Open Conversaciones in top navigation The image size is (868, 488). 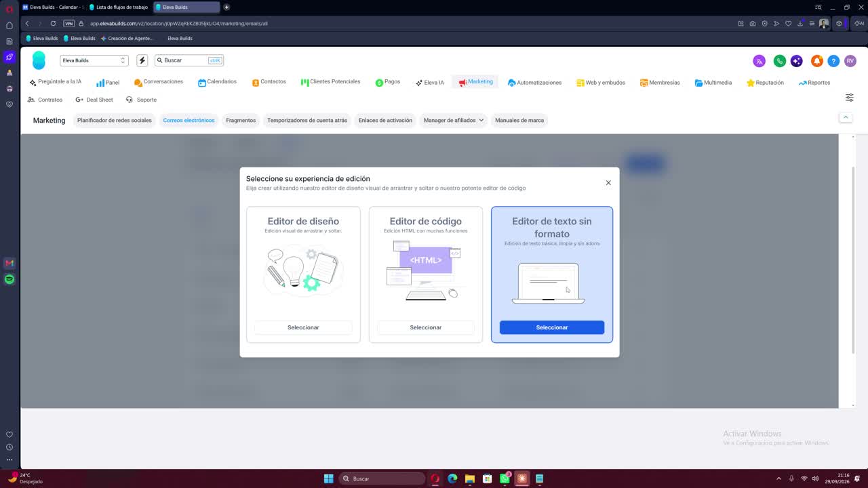click(x=158, y=82)
